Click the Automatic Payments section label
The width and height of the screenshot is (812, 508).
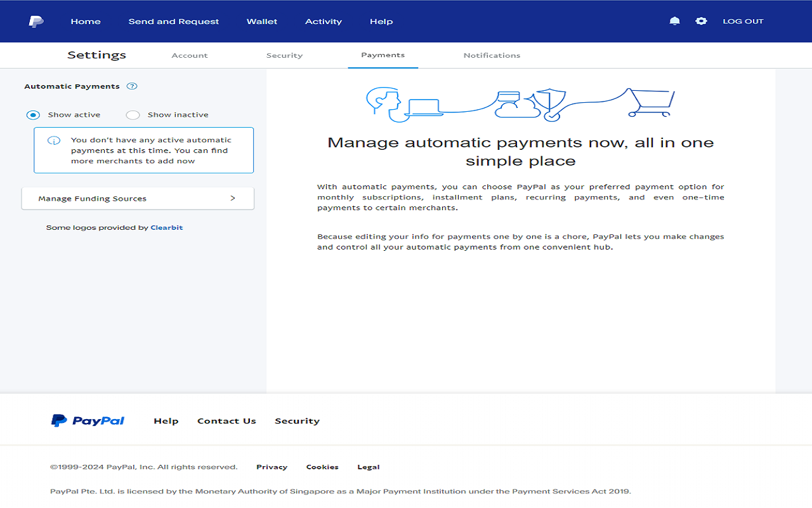click(x=72, y=86)
